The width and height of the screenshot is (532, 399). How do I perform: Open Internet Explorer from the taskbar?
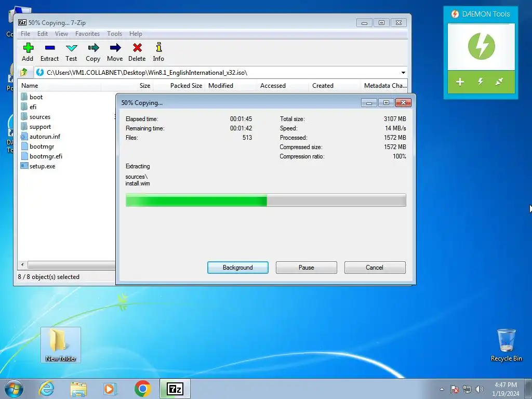pos(46,389)
